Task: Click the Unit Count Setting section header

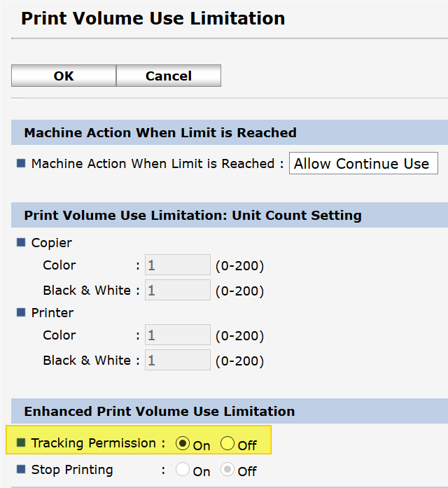Action: 192,215
